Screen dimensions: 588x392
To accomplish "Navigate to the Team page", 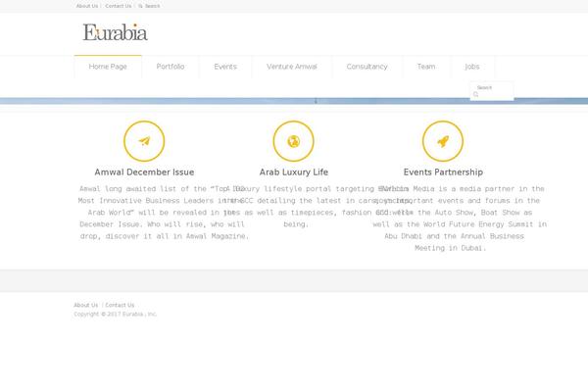I will click(x=425, y=67).
